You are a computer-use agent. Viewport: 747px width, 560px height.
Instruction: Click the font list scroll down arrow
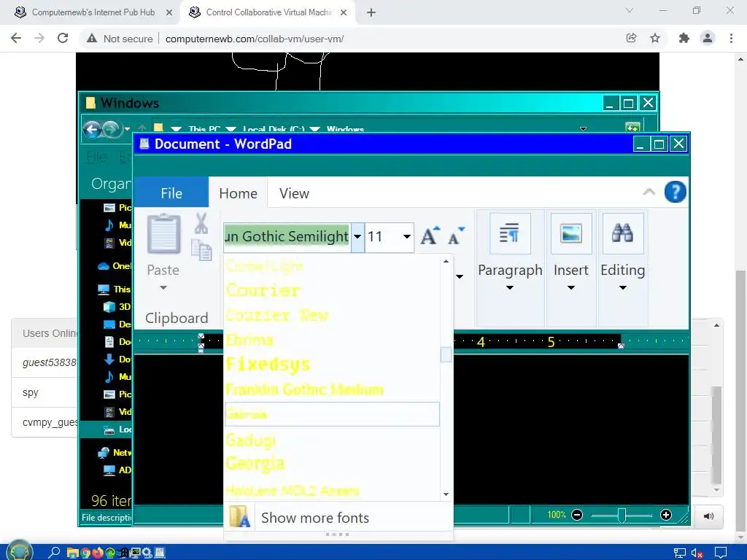(x=446, y=494)
